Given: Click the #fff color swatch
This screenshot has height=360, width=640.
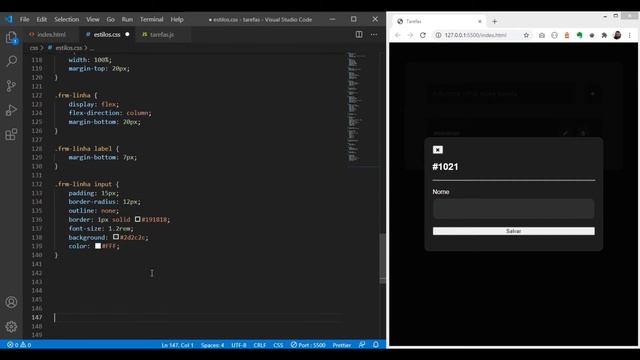Looking at the screenshot, I should [x=98, y=246].
